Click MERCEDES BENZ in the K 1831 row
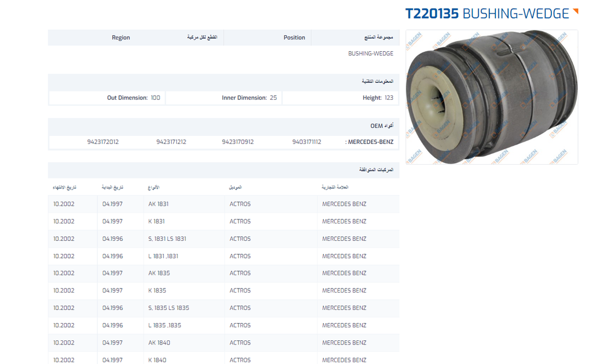The image size is (590, 364). tap(345, 221)
